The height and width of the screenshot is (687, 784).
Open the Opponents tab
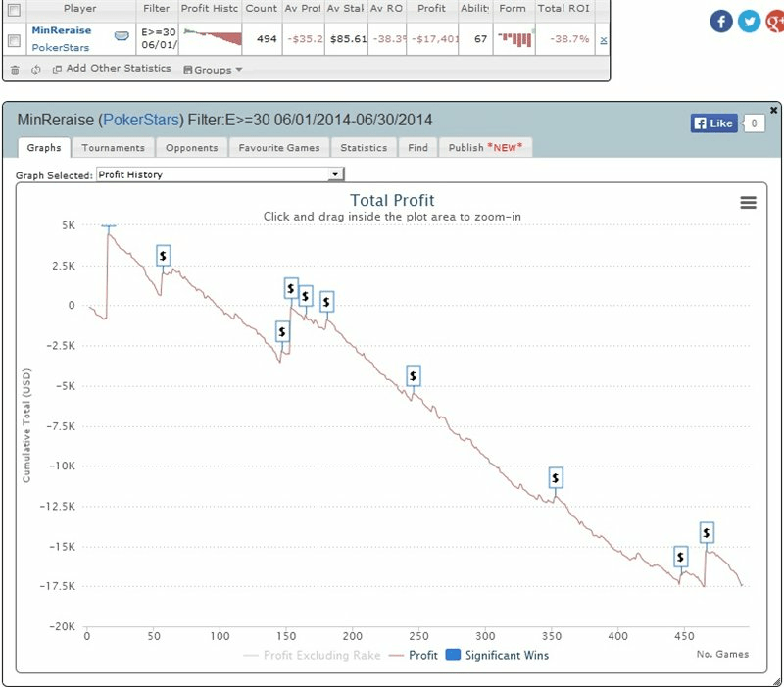pos(191,148)
